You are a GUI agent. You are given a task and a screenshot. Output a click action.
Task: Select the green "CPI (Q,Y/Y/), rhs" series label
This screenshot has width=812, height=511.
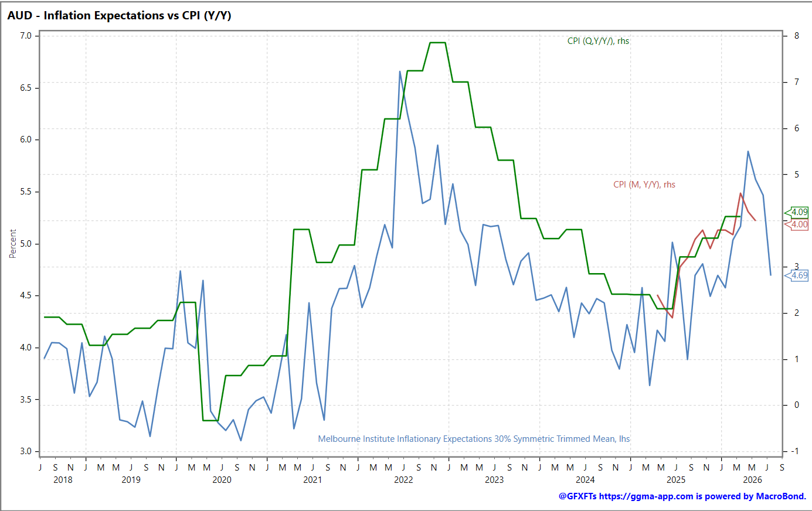[598, 41]
